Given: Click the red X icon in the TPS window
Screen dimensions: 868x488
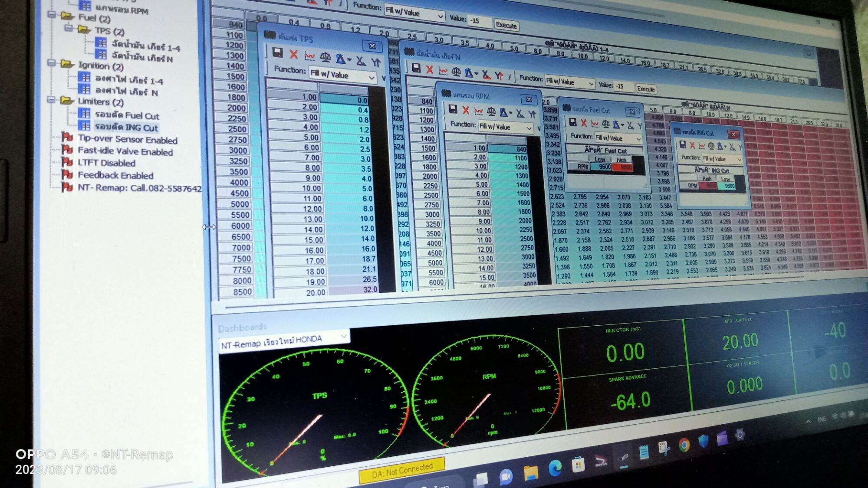Looking at the screenshot, I should point(294,55).
